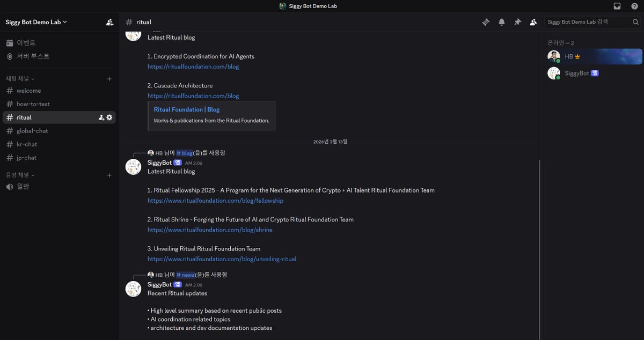Select the global-chat channel
Viewport: 644px width, 340px height.
pos(59,131)
